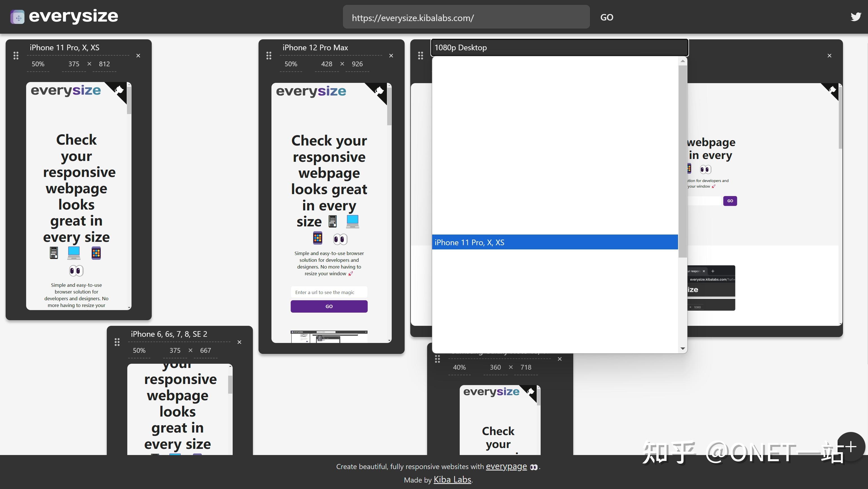Grab drag handle of iPhone 12 Pro Max panel
Screen dimensions: 868x489
pyautogui.click(x=269, y=56)
